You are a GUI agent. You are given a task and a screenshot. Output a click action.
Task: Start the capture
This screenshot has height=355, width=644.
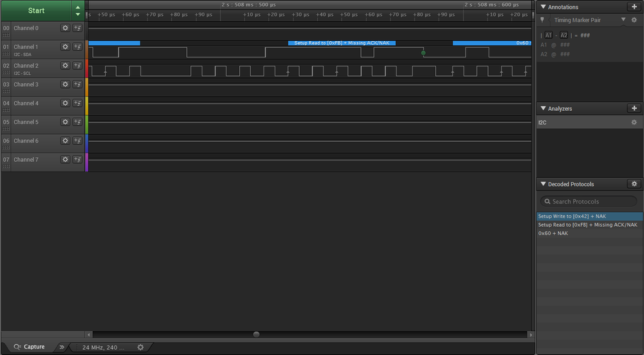point(36,11)
